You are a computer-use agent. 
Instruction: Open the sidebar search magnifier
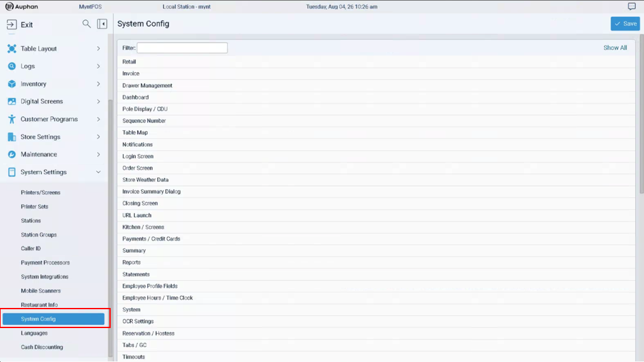coord(86,24)
